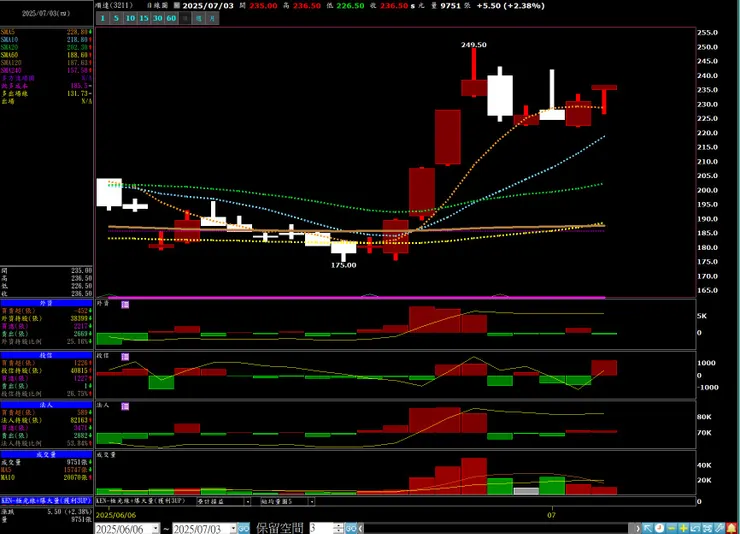The height and width of the screenshot is (534, 740).
Task: Open first indicator dropdown below volume chart
Action: click(x=247, y=501)
